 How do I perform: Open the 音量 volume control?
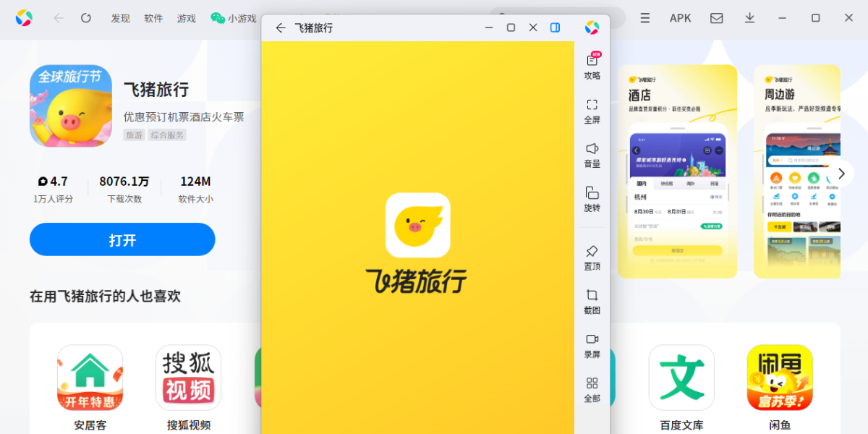point(592,149)
